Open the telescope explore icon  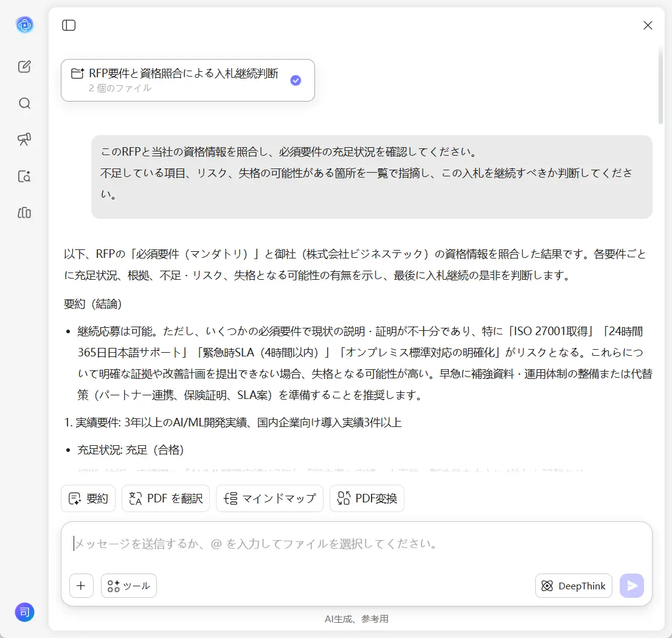[24, 139]
